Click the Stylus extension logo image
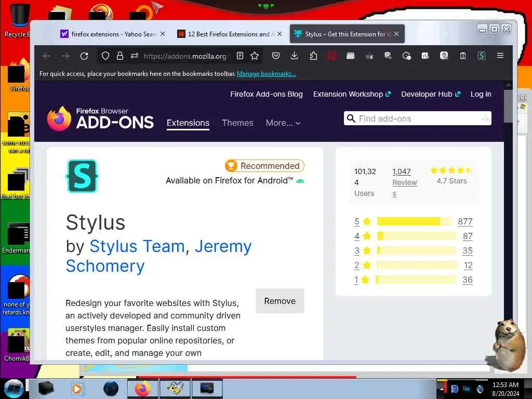This screenshot has width=532, height=399. click(x=82, y=176)
